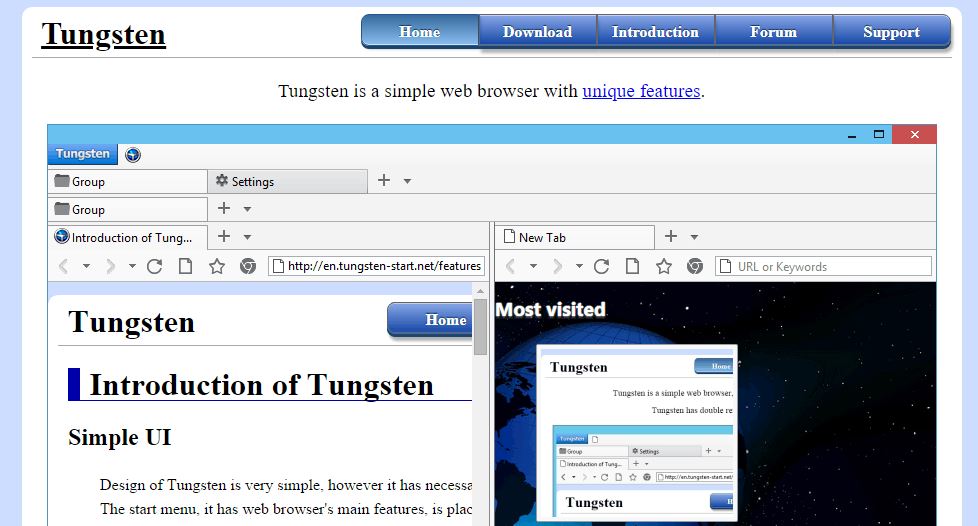This screenshot has height=526, width=978.
Task: Click Back arrow in right pane
Action: 510,266
